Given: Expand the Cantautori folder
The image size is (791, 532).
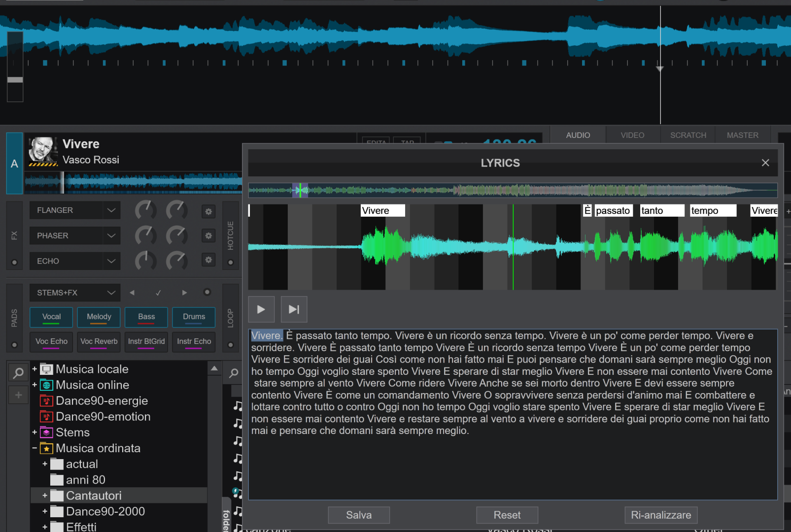Looking at the screenshot, I should tap(45, 496).
